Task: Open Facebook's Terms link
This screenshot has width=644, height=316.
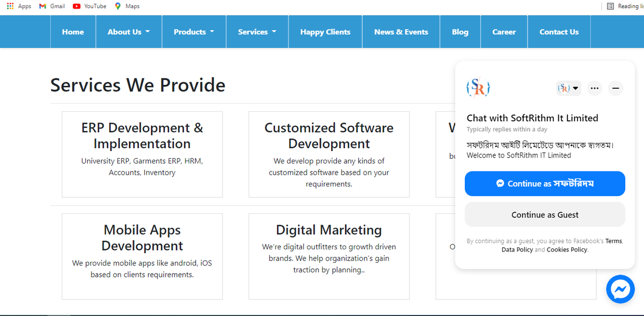Action: click(x=613, y=241)
